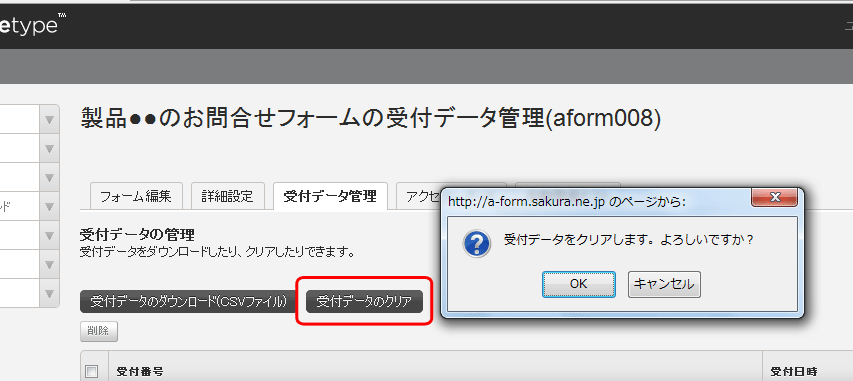Open the 詳細設定 tab

coord(227,196)
